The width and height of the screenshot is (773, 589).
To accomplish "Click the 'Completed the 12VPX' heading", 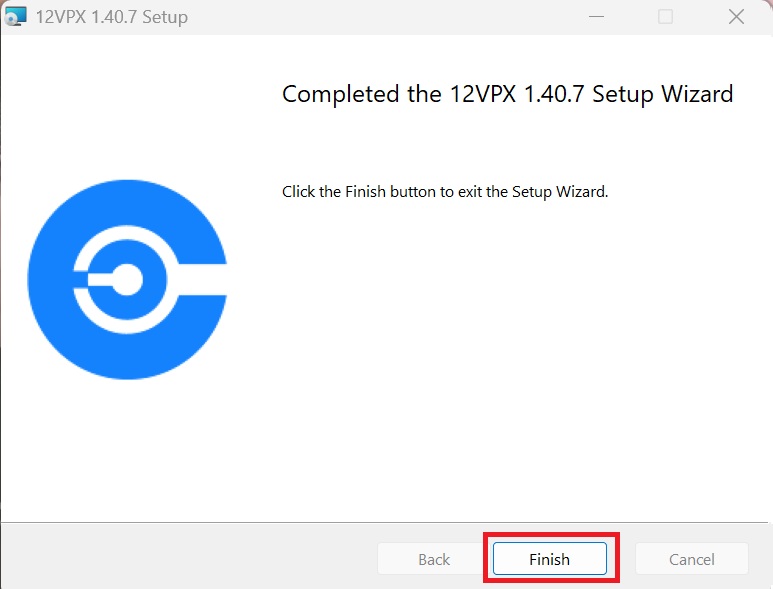I will tap(399, 94).
